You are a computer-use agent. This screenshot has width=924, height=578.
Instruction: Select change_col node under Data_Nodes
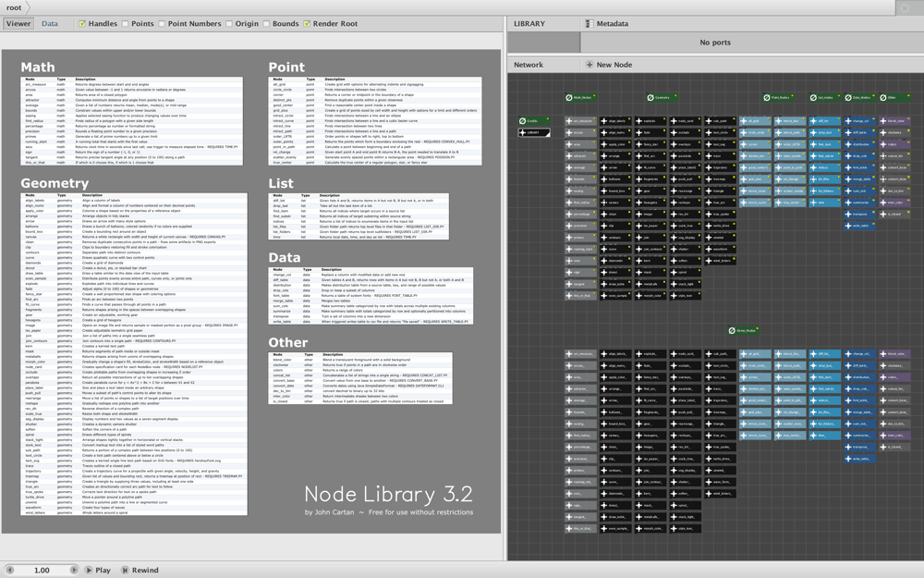[859, 121]
